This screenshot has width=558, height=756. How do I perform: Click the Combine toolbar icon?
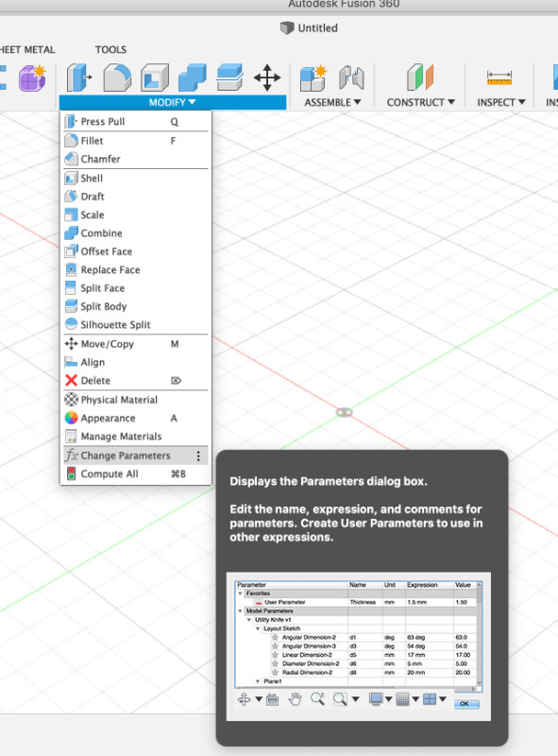click(x=193, y=77)
